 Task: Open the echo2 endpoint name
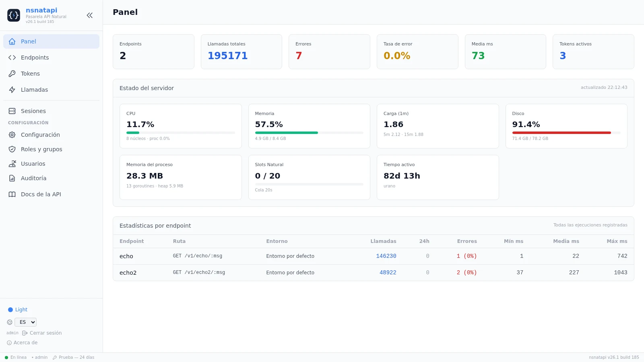(128, 273)
